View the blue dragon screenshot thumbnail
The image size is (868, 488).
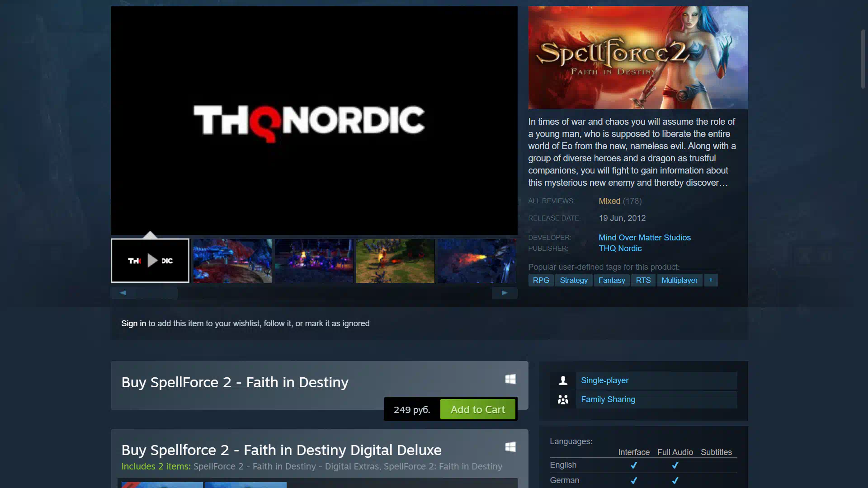232,261
